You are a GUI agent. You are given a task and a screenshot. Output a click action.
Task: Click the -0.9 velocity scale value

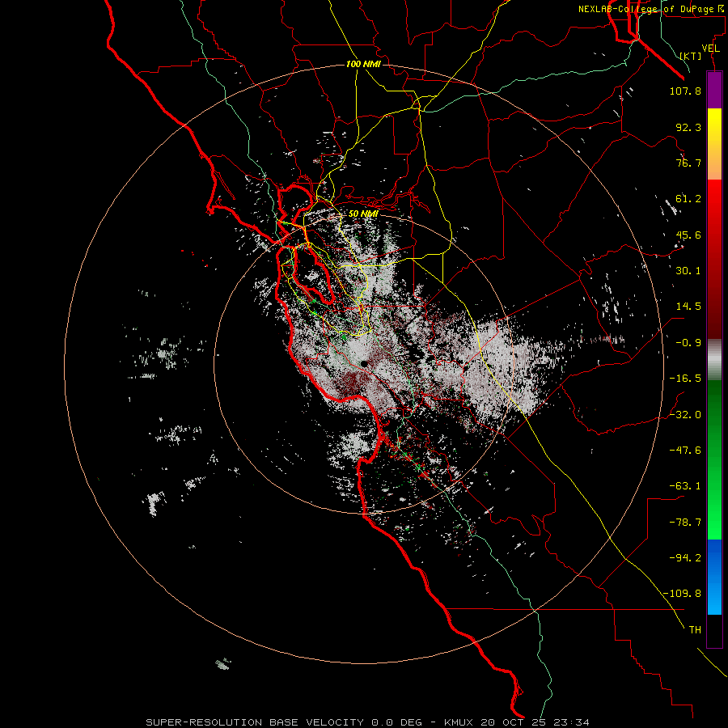[x=688, y=343]
